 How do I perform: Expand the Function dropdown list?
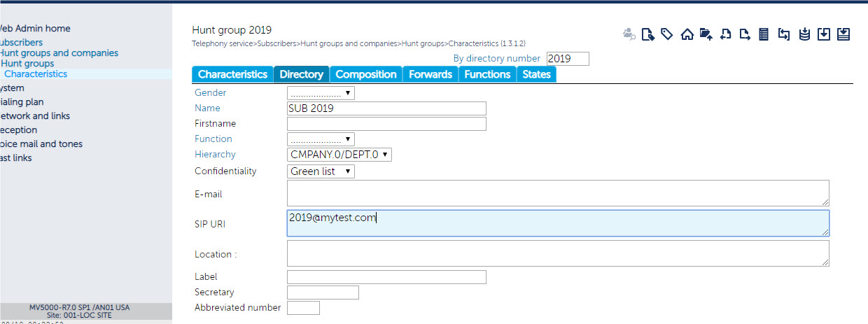[x=321, y=139]
